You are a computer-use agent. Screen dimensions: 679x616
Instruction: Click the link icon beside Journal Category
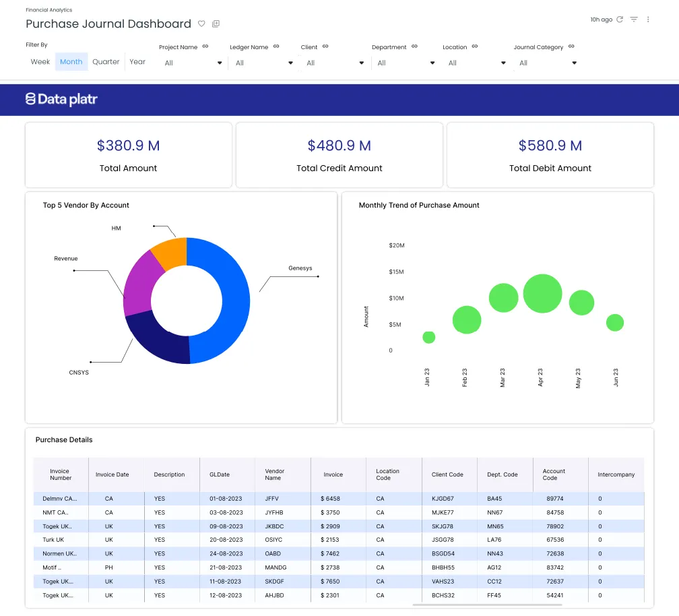(571, 47)
